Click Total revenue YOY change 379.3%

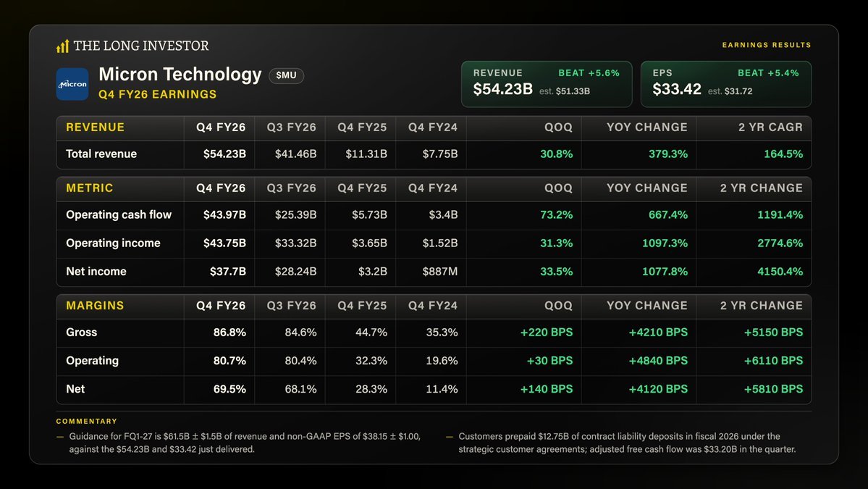pyautogui.click(x=668, y=154)
